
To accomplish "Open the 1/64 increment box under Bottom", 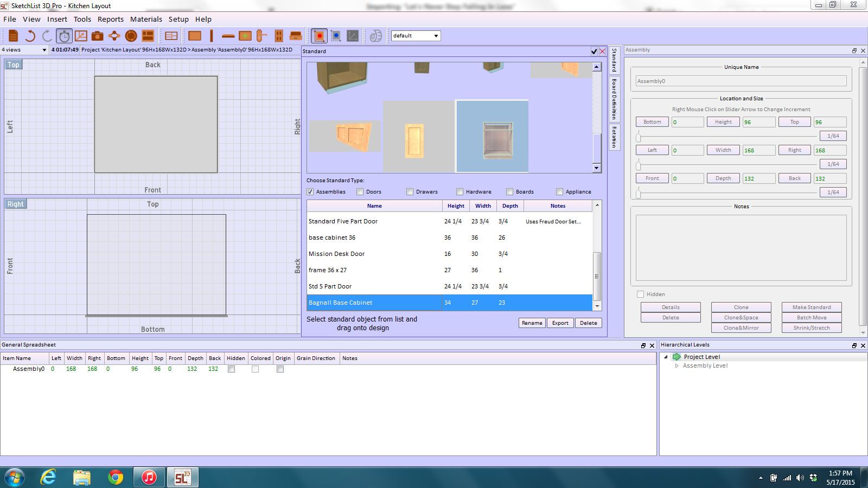I will 833,136.
